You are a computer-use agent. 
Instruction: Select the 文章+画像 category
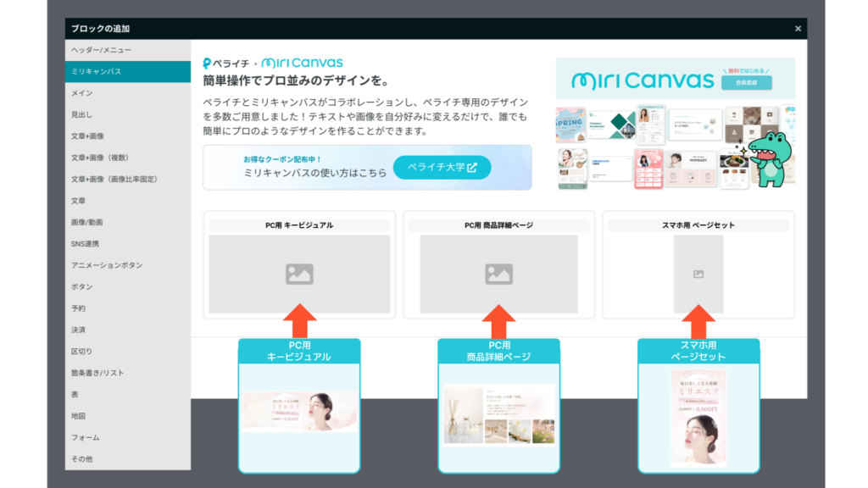pyautogui.click(x=128, y=136)
